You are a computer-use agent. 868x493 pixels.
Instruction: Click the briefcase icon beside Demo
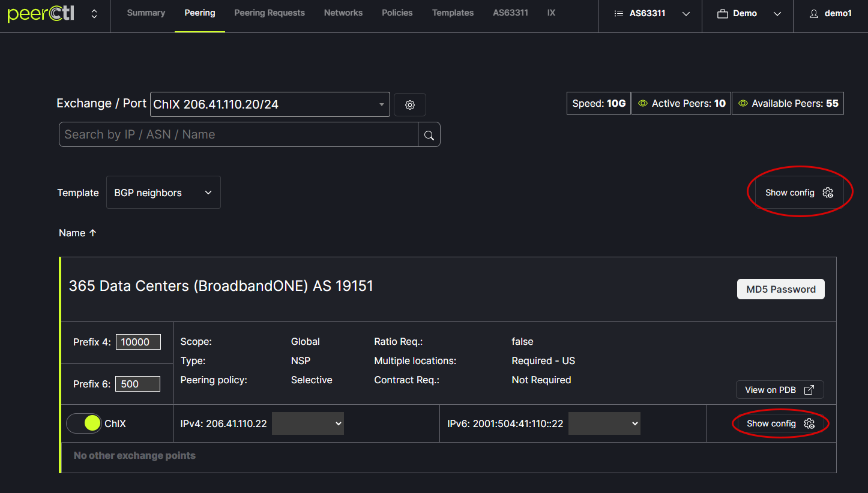point(723,14)
